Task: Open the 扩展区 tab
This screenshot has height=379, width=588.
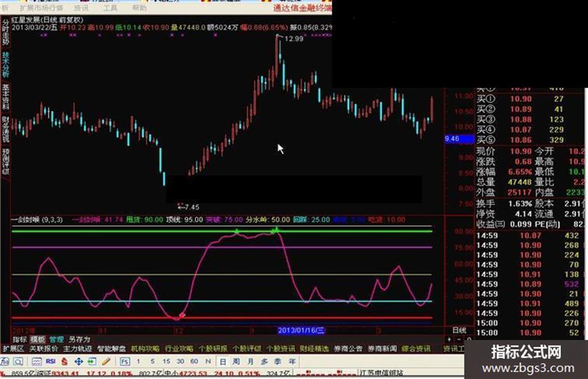Action: click(x=14, y=349)
